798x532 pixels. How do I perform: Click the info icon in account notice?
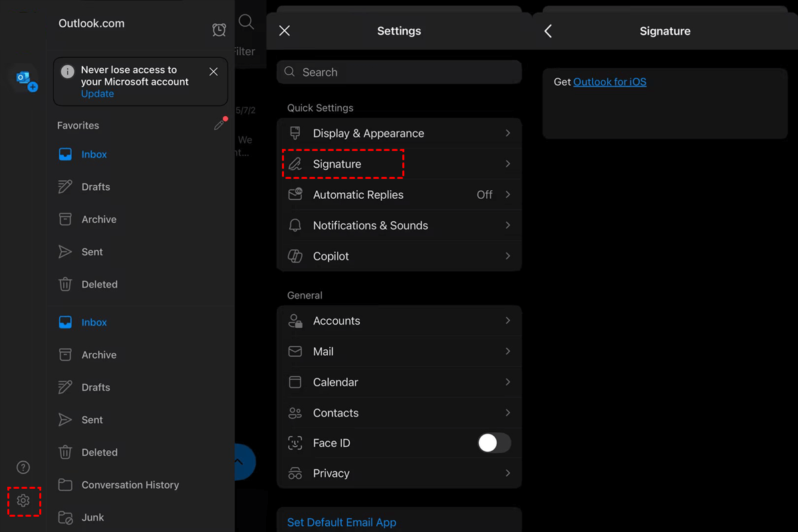67,71
